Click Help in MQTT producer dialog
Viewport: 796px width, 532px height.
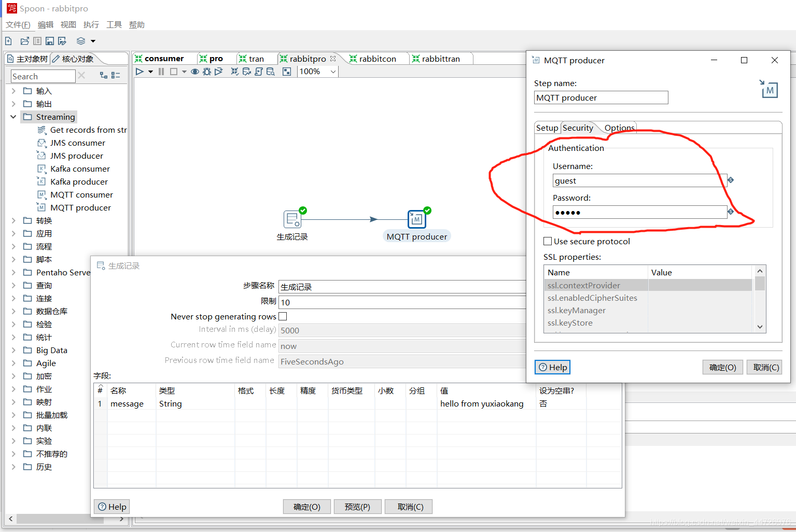(553, 367)
